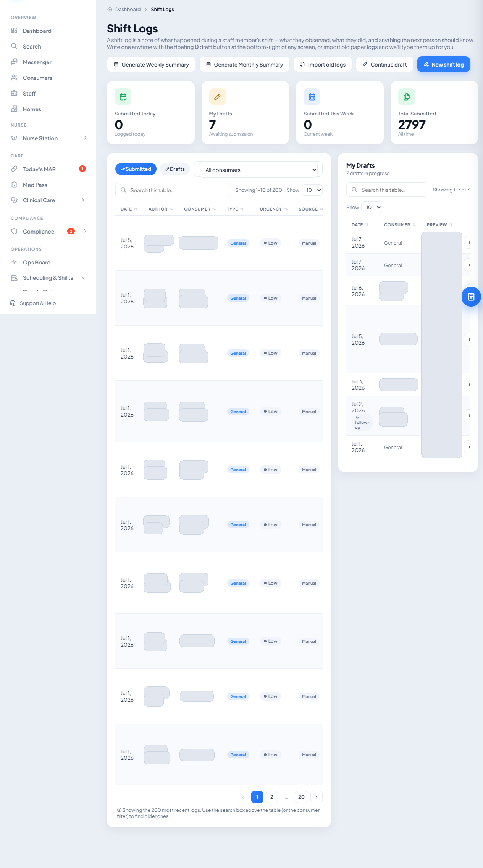Click the follow-up tag on Jul 2 draft

pos(362,423)
